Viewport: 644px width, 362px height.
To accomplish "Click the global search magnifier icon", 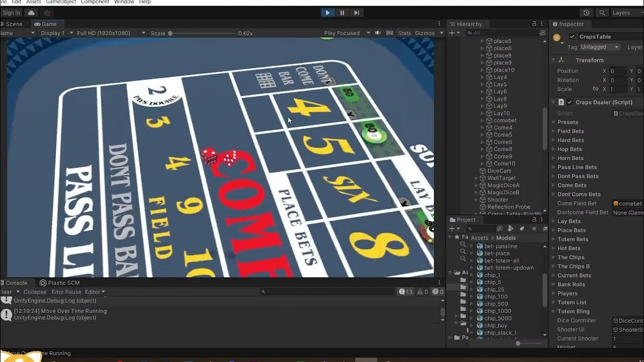I will [602, 13].
